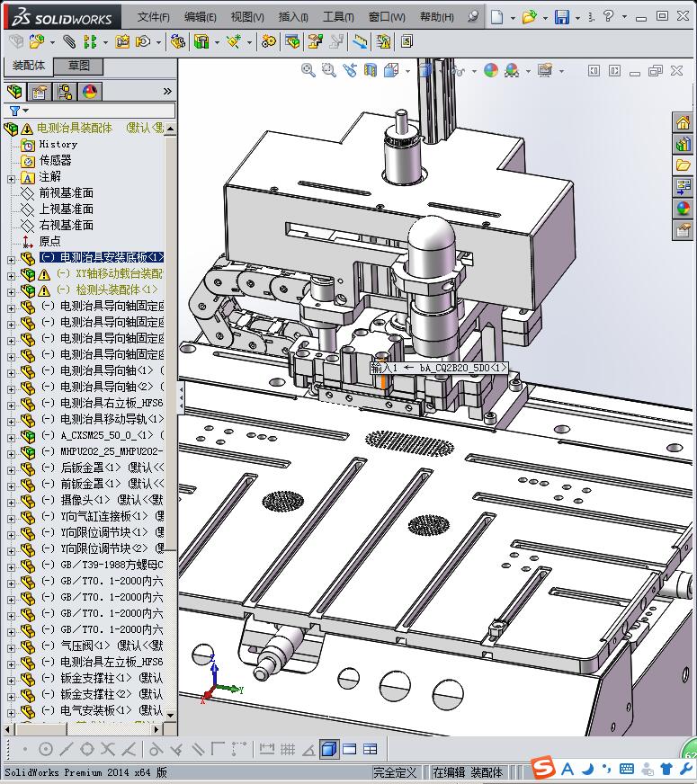Select 前视基准面 plane
Image resolution: width=697 pixels, height=784 pixels.
[66, 193]
